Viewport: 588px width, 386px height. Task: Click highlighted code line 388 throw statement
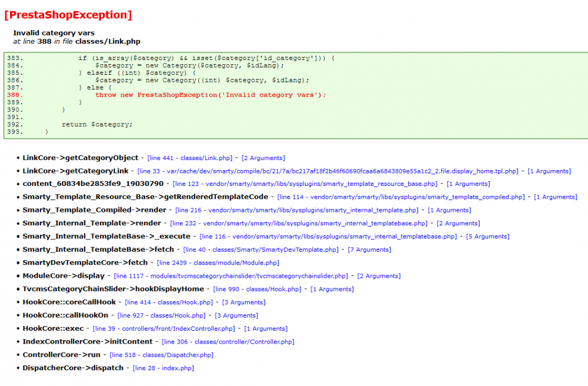click(211, 95)
